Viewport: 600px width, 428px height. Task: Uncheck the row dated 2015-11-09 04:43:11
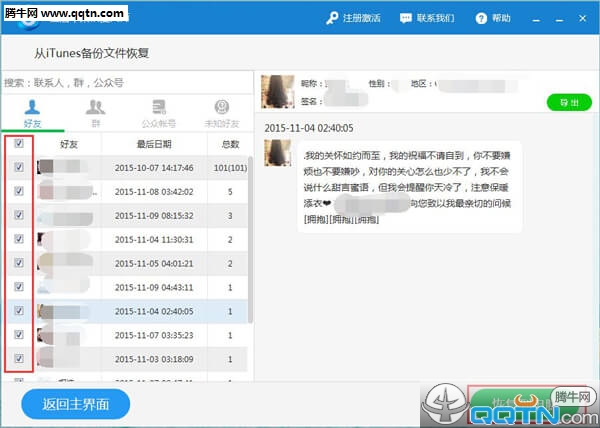[x=18, y=286]
